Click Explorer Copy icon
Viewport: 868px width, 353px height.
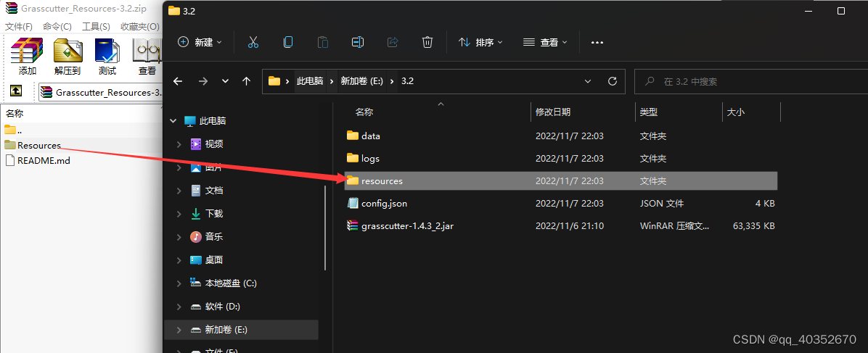tap(288, 42)
